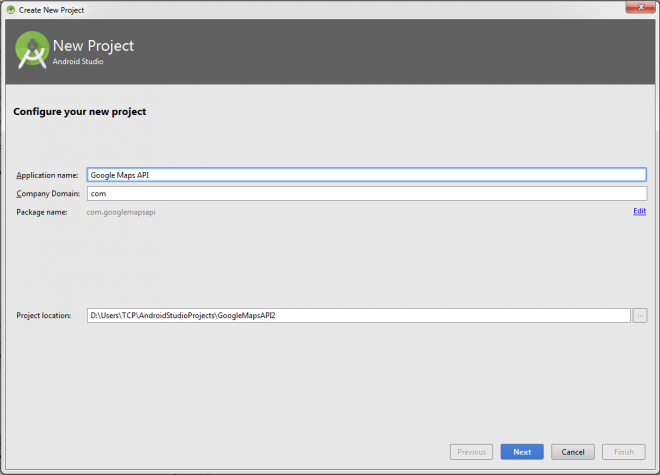This screenshot has width=660, height=475.
Task: Select the com.googlemapsapi package name text
Action: 121,212
